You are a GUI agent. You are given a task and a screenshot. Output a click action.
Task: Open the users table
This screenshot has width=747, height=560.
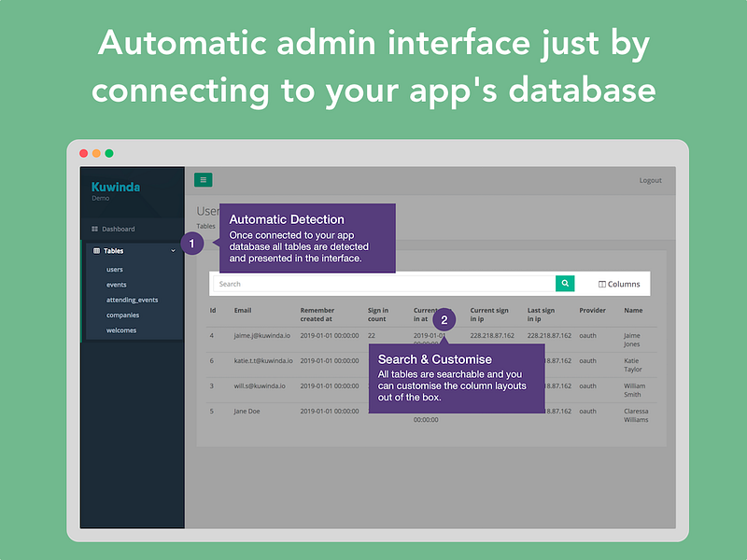[x=114, y=270]
